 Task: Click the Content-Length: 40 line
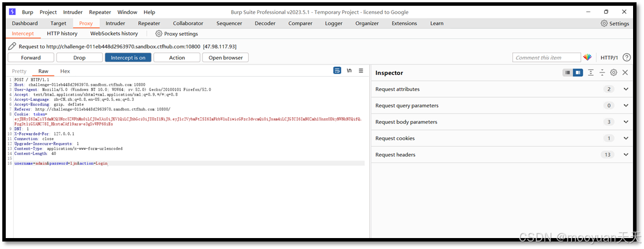(x=35, y=153)
